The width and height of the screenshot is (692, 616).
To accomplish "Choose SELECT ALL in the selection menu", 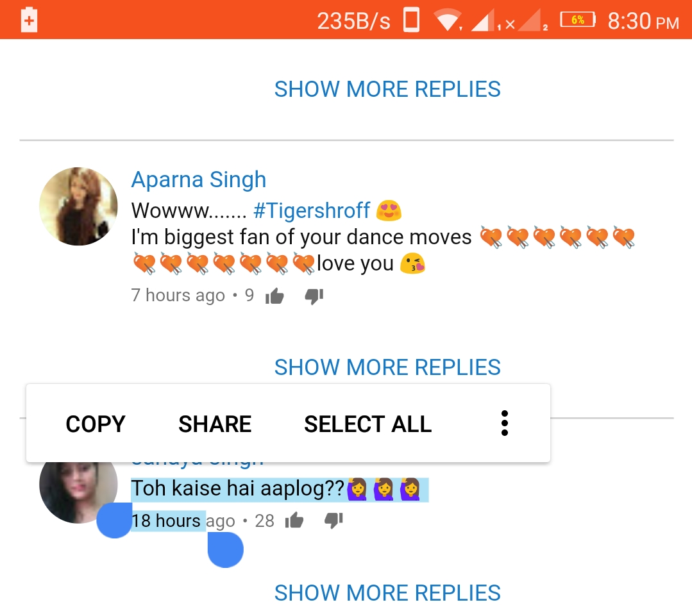I will (x=368, y=424).
